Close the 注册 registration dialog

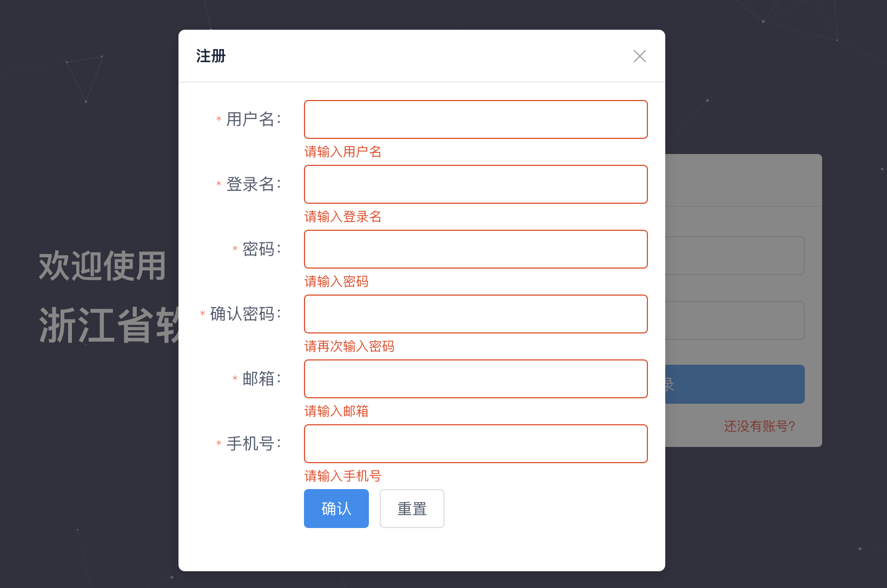[x=639, y=56]
